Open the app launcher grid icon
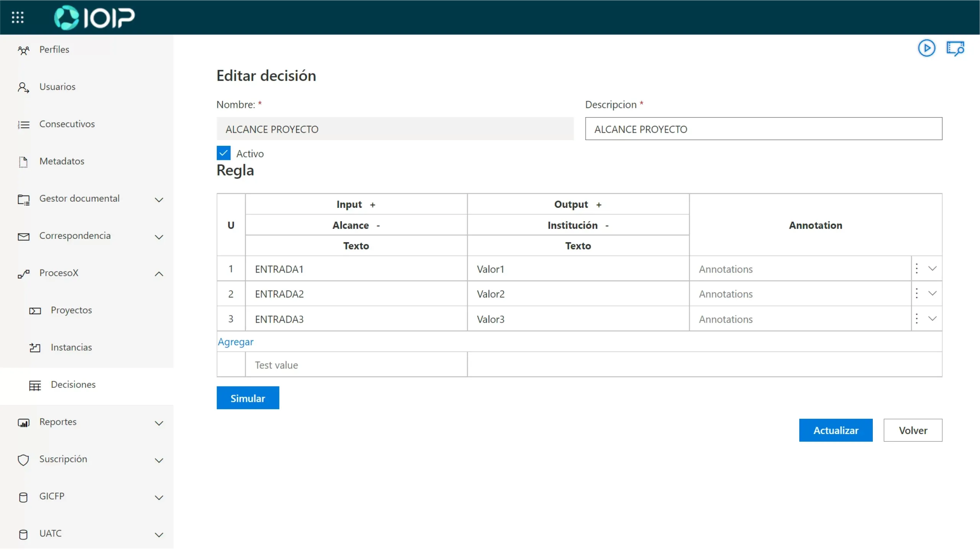The image size is (980, 550). tap(18, 17)
